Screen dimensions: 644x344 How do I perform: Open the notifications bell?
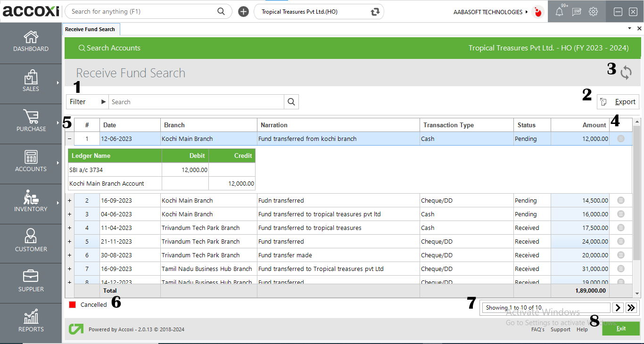point(559,11)
